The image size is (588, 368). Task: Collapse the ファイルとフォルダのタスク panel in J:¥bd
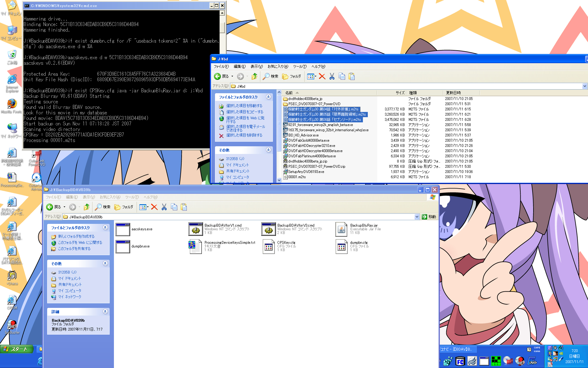tap(268, 97)
